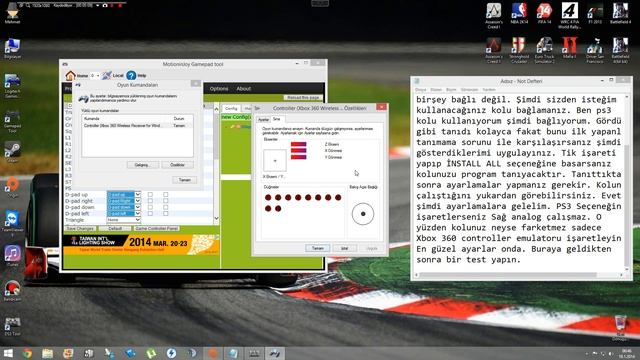Launch the Origin desktop icon
640x360 pixels.
12,187
